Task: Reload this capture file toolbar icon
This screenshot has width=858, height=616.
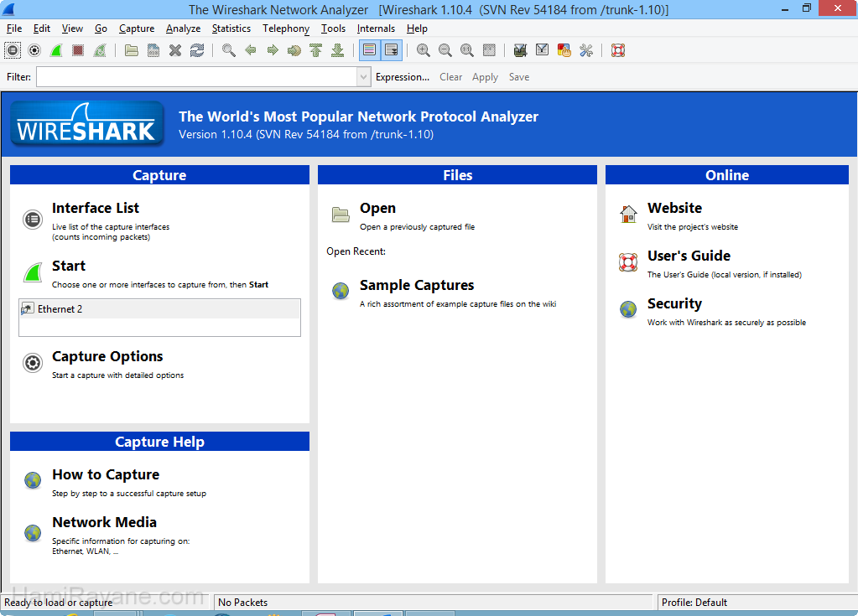Action: 197,50
